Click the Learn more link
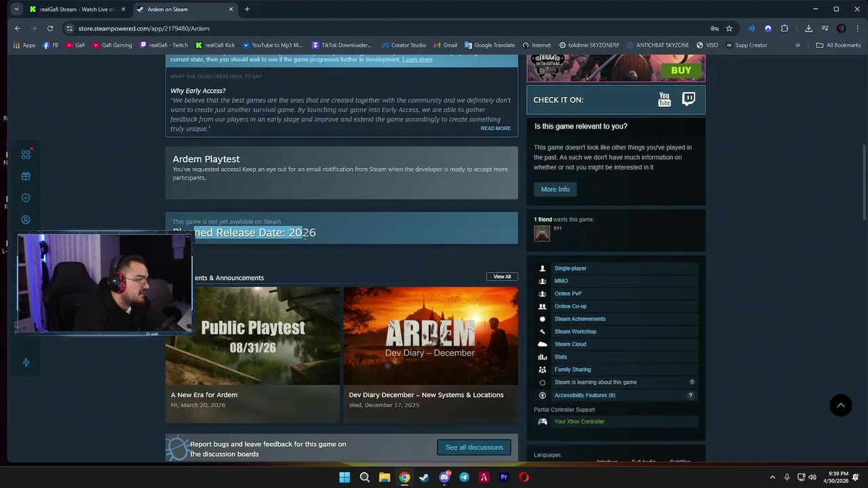This screenshot has height=488, width=868. coord(417,60)
